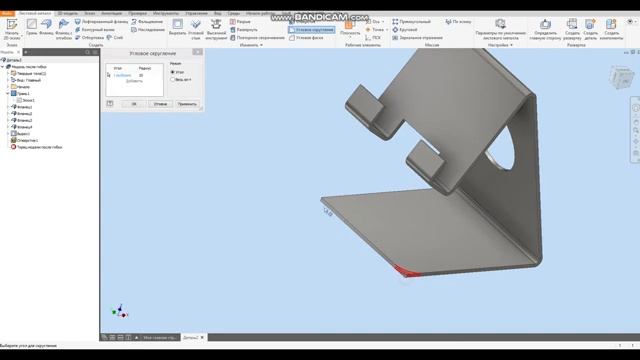Choose По эскизу pattern tool
640x360 pixels.
458,22
